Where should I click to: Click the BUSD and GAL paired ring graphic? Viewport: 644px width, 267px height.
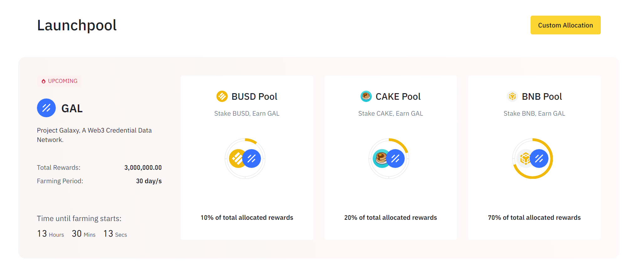(x=245, y=159)
